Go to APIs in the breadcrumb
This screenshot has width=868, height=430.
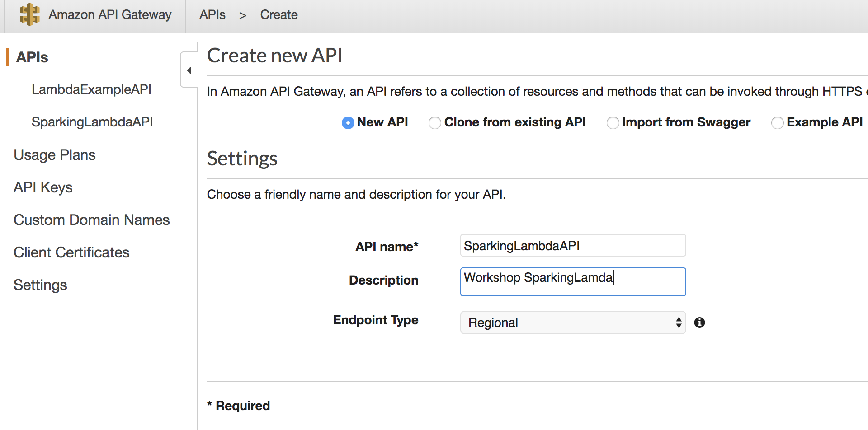tap(212, 15)
